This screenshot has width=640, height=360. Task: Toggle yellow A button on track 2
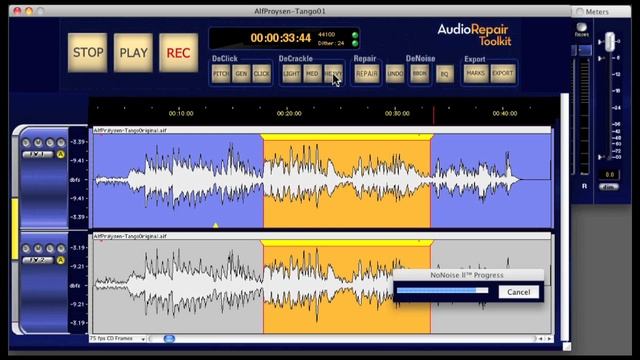coord(61,260)
